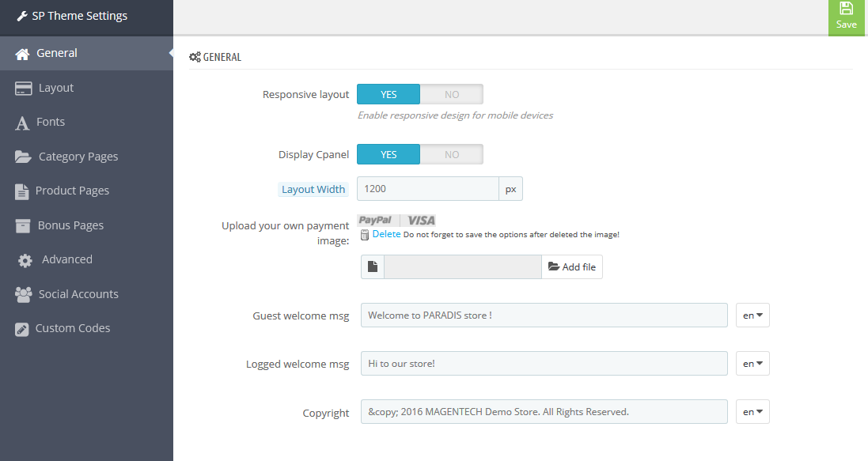Click the Fonts letter A icon
This screenshot has height=461, width=868.
(22, 123)
